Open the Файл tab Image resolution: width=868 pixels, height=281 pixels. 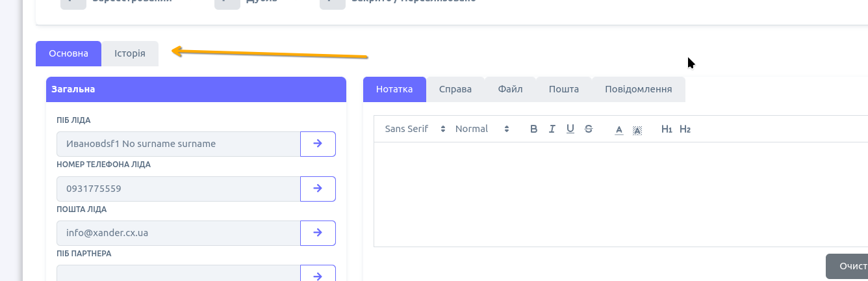coord(510,89)
